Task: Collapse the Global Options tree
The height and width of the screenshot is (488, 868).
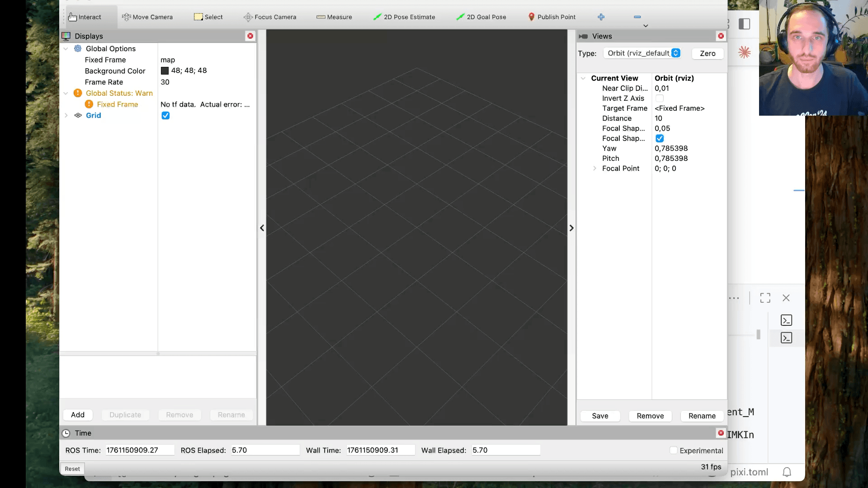Action: pos(66,49)
